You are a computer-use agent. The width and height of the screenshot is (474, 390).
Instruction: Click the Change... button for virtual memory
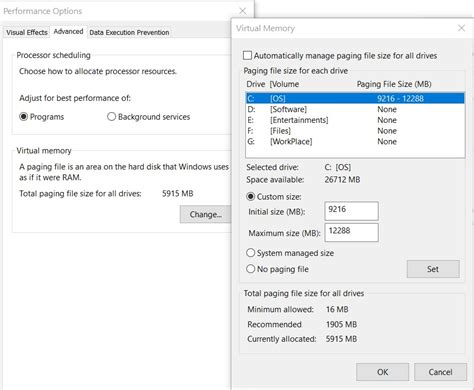(x=205, y=214)
